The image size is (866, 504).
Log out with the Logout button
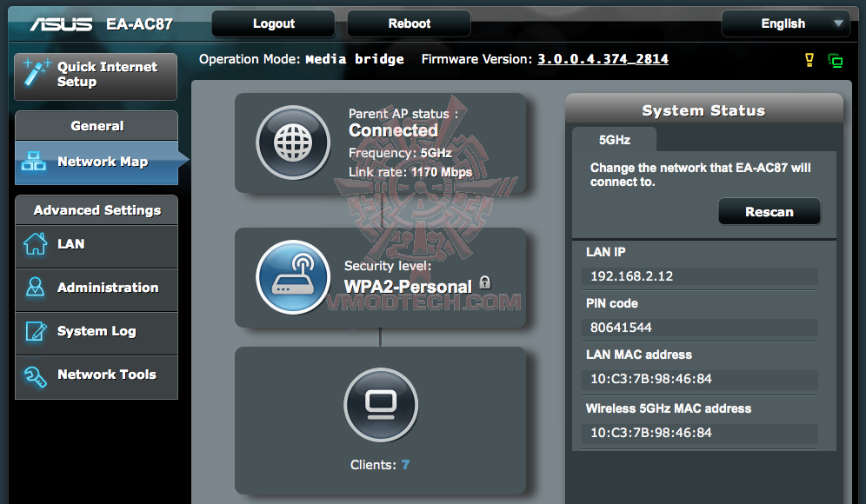[x=273, y=23]
